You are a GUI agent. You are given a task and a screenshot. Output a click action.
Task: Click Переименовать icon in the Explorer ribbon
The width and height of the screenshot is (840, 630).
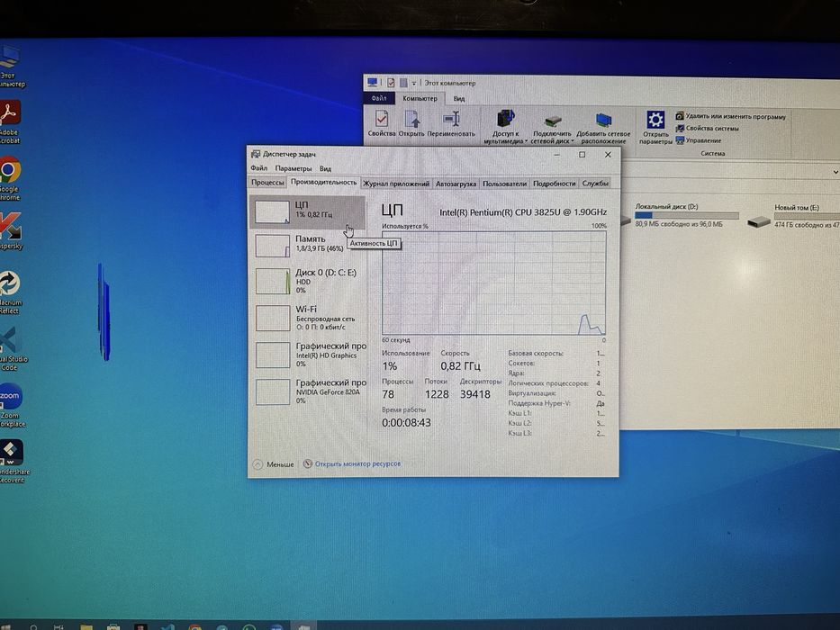[451, 124]
